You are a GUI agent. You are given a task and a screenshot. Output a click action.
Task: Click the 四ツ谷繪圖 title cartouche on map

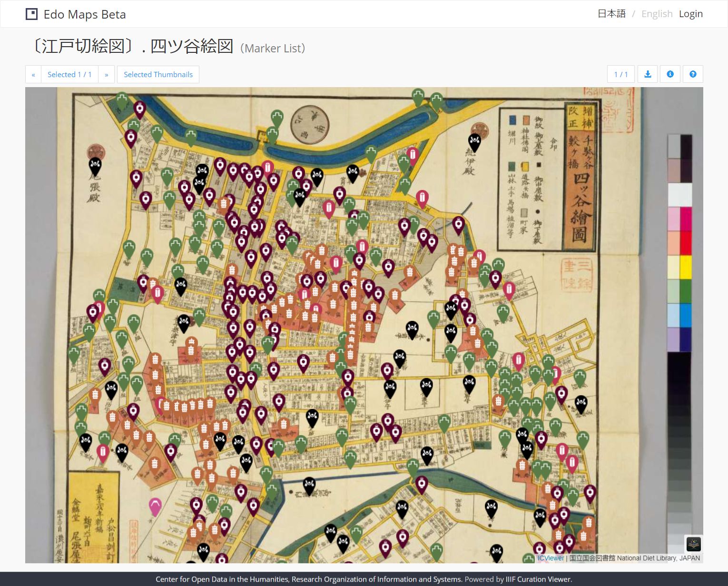point(580,177)
